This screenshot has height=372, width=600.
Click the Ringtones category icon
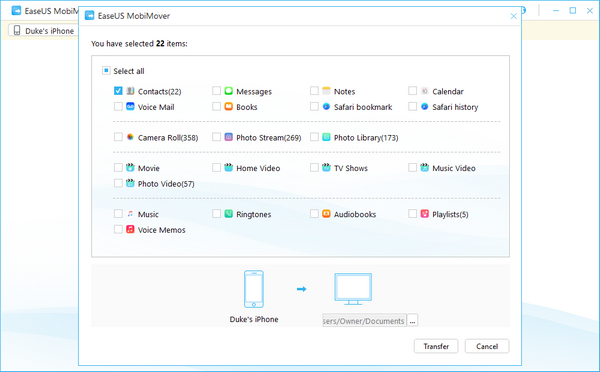228,214
